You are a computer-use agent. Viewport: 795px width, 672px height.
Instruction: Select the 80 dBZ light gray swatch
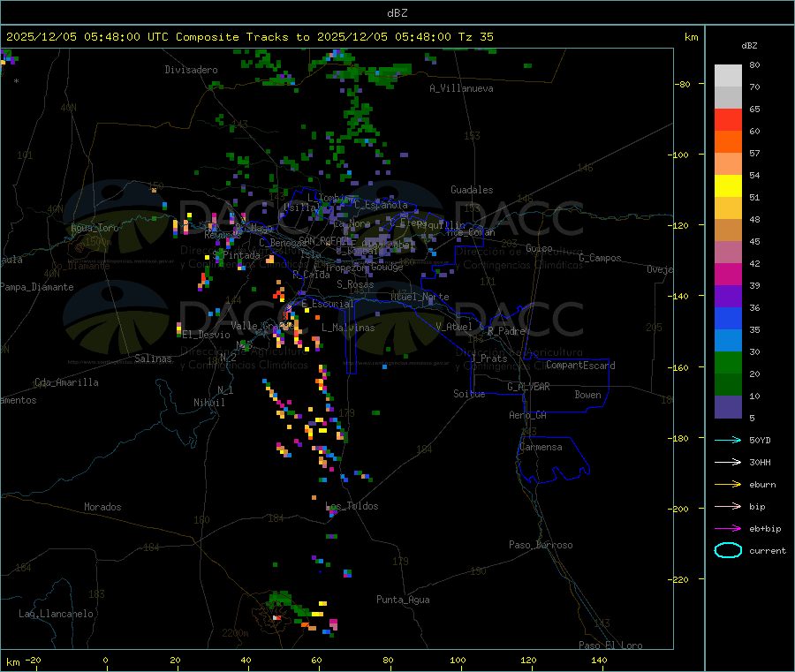coord(728,76)
